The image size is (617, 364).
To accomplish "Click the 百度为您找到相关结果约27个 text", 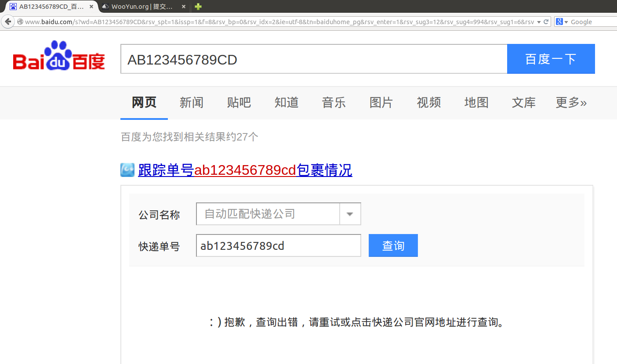I will [190, 137].
